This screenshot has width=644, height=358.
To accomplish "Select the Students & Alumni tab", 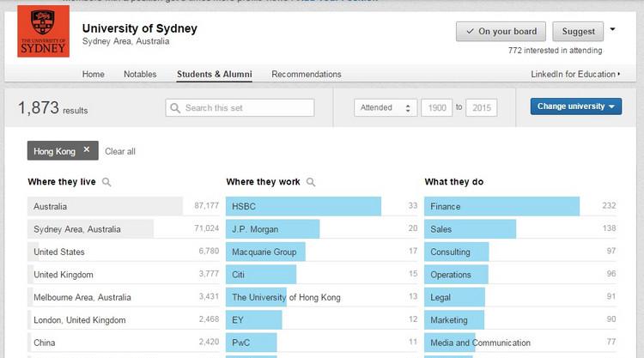I will 215,75.
